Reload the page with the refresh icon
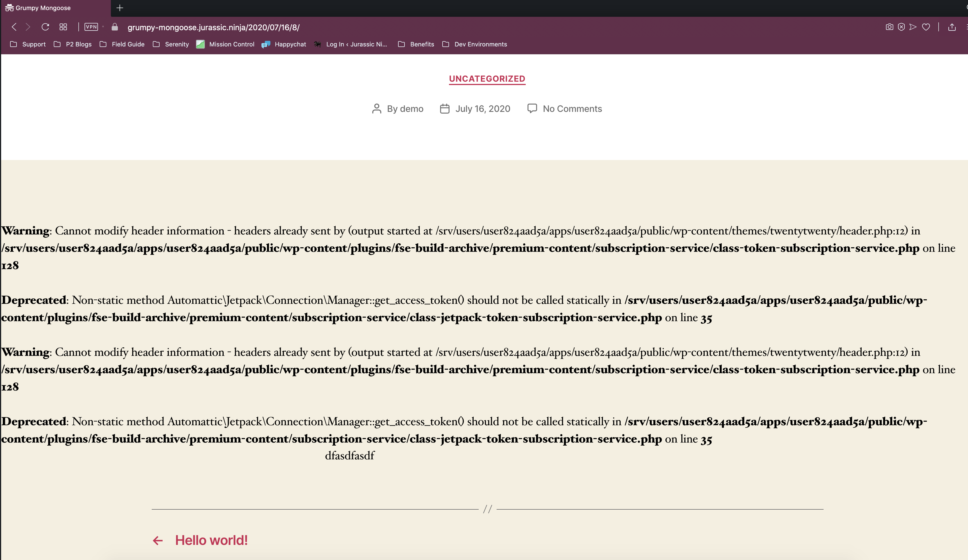The image size is (968, 560). [45, 27]
